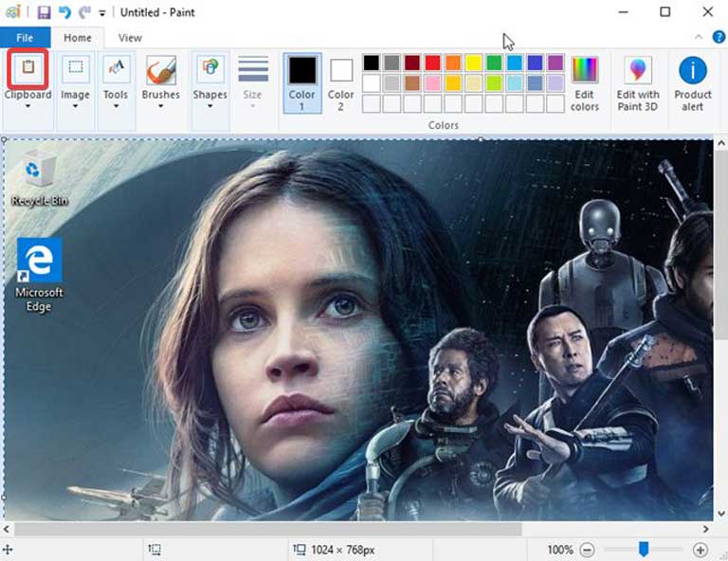Pick the red color swatch

click(x=432, y=63)
